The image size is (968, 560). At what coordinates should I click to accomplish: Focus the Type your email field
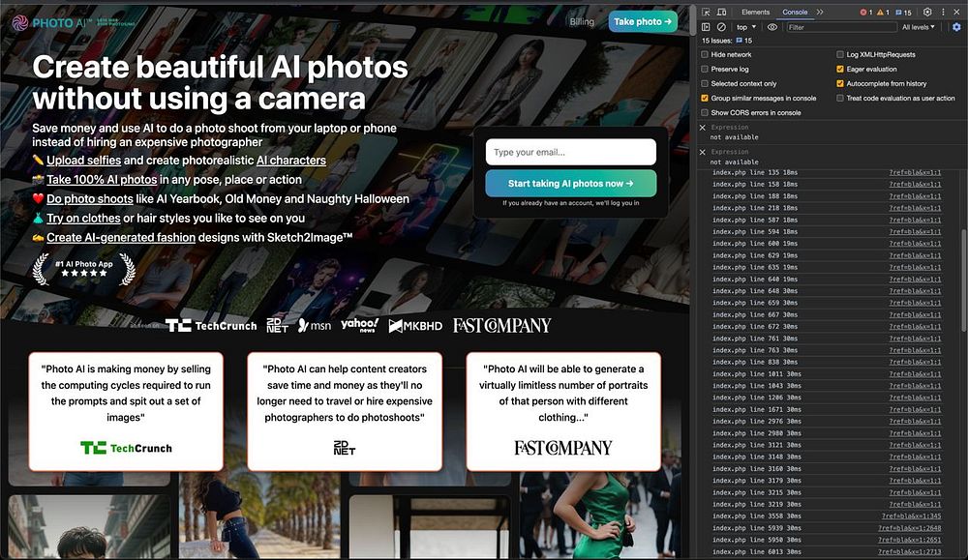click(570, 152)
